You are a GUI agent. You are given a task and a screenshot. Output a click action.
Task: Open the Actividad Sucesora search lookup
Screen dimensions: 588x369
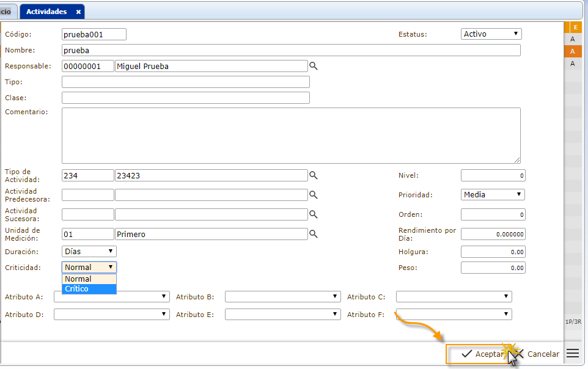click(x=313, y=214)
